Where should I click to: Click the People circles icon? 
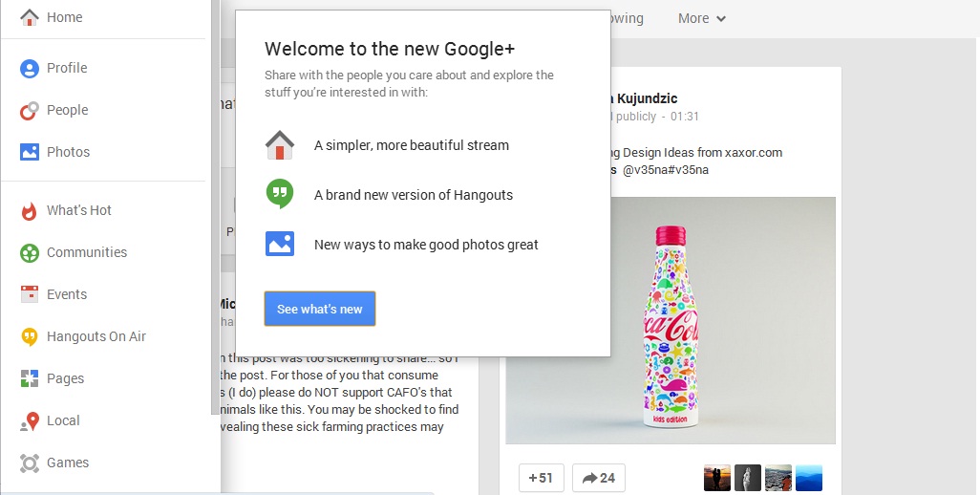30,110
